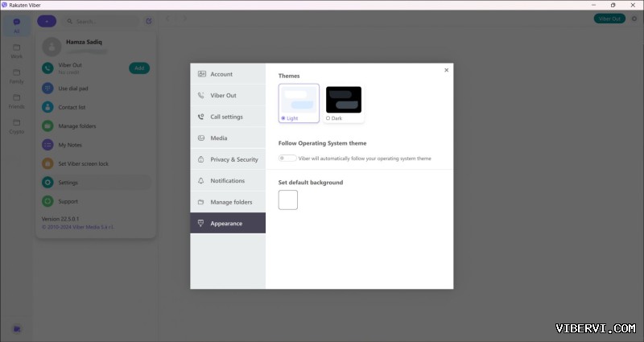This screenshot has width=644, height=342.
Task: Toggle Follow Operating System theme switch
Action: 287,159
